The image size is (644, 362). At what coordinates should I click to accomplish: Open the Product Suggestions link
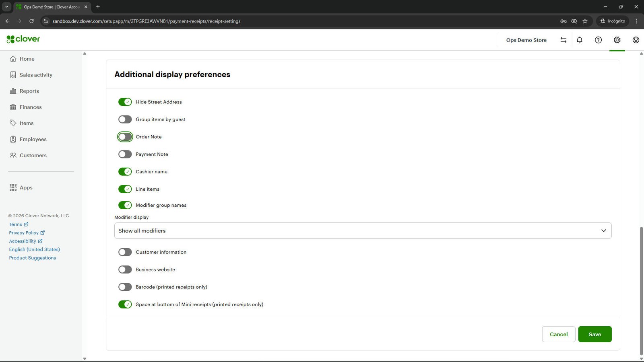(33, 258)
